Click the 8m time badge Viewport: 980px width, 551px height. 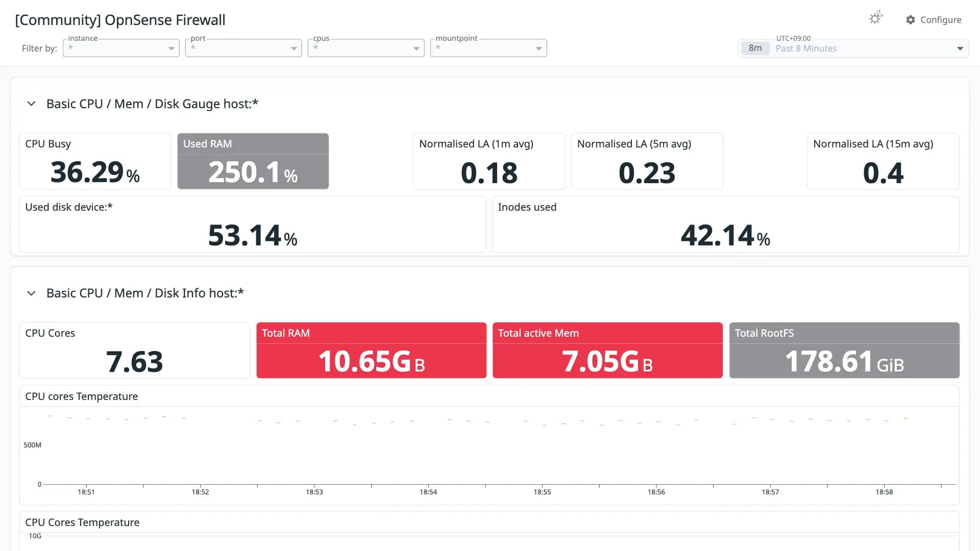point(755,48)
